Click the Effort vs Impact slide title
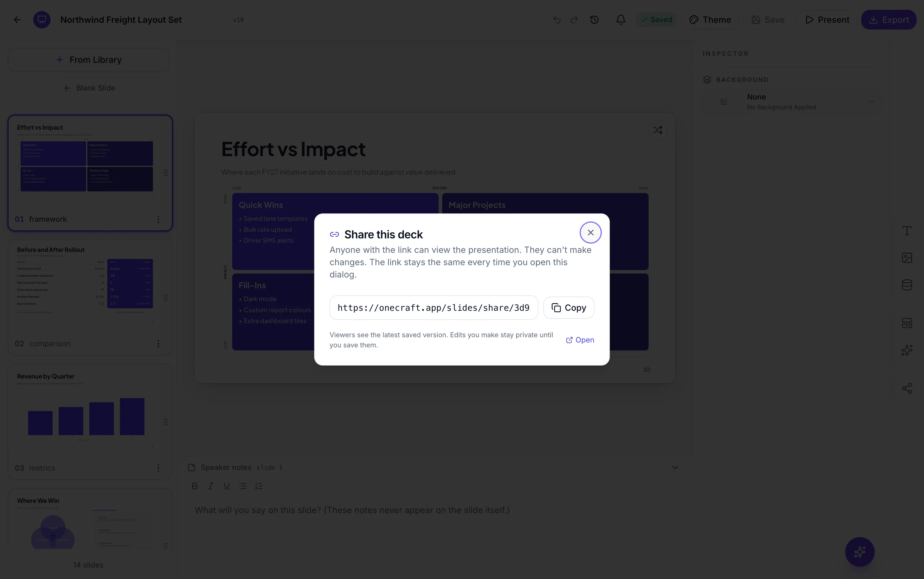 point(293,149)
